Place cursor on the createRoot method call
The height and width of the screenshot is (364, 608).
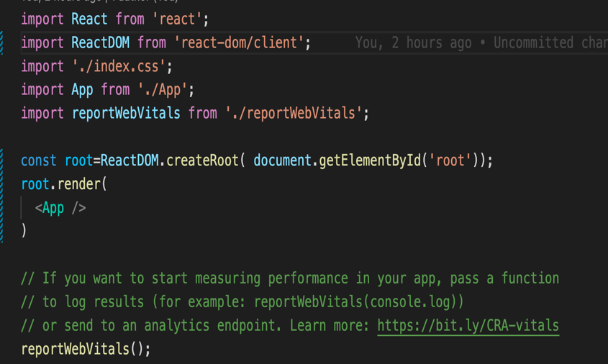coord(201,160)
